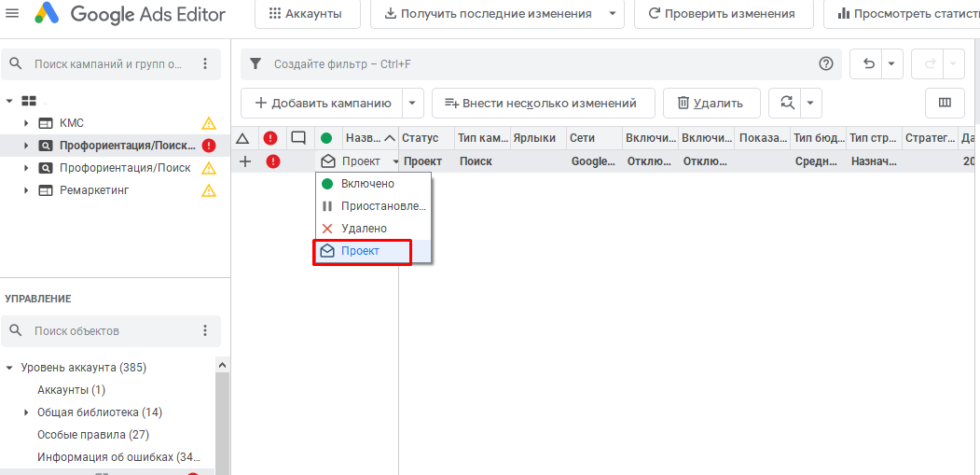Sort by the Назв... column header
The height and width of the screenshot is (475, 980).
pos(370,138)
